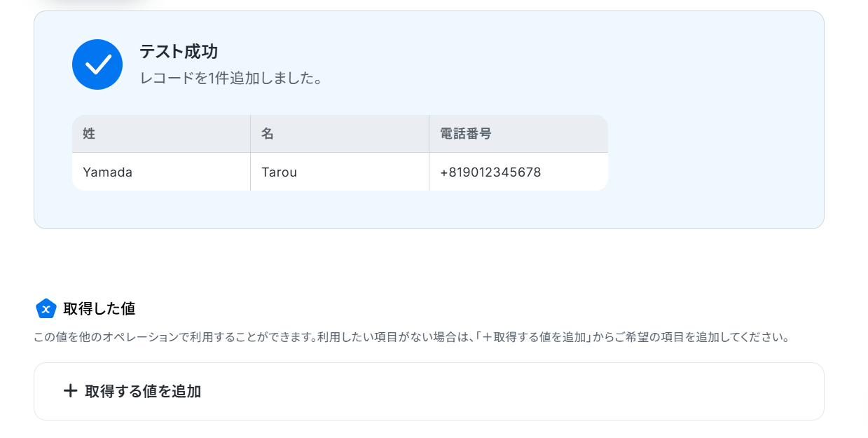Click the plus icon for adding a value

point(70,391)
